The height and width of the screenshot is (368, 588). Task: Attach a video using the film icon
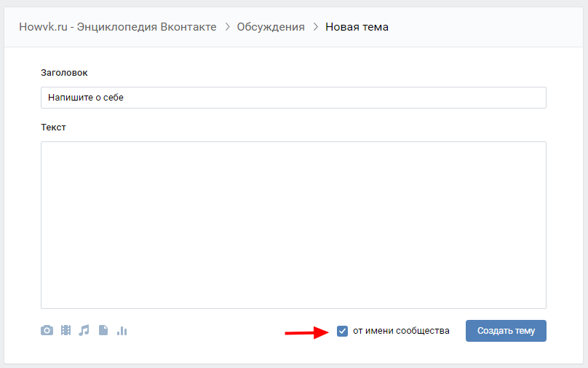66,331
